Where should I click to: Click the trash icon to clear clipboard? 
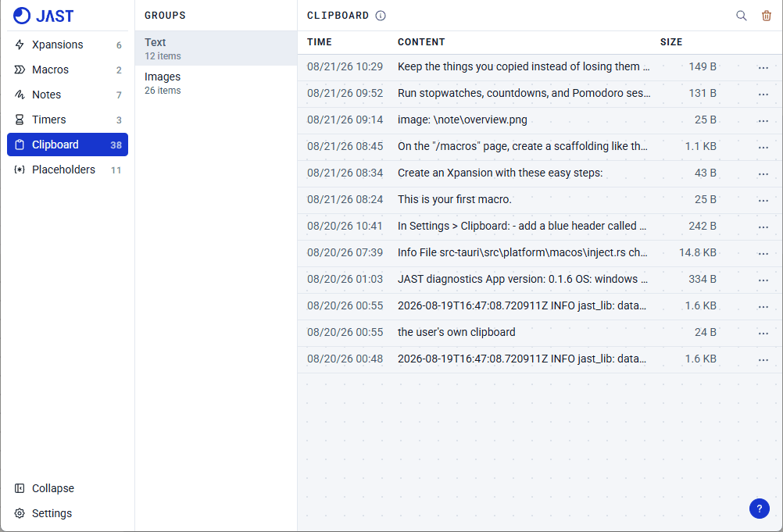point(767,16)
